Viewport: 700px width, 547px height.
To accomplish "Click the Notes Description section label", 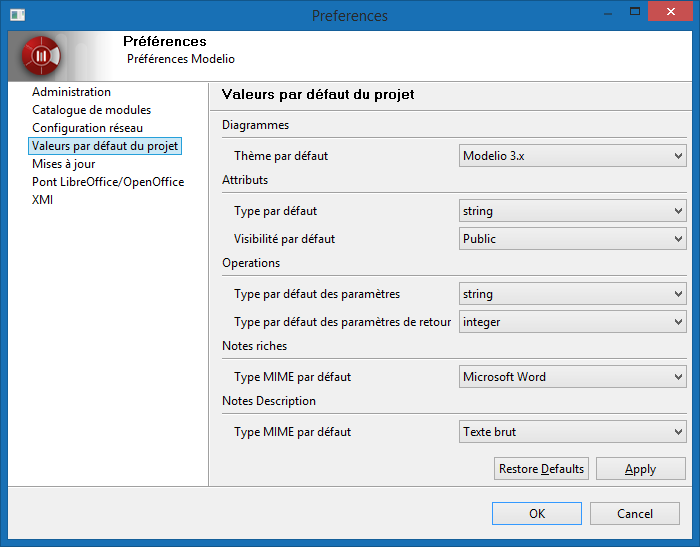I will tap(269, 401).
